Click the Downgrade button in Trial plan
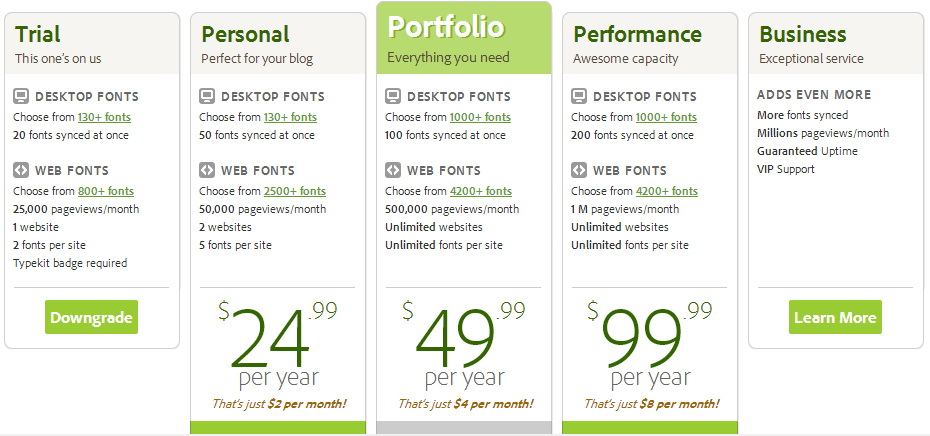 click(91, 317)
